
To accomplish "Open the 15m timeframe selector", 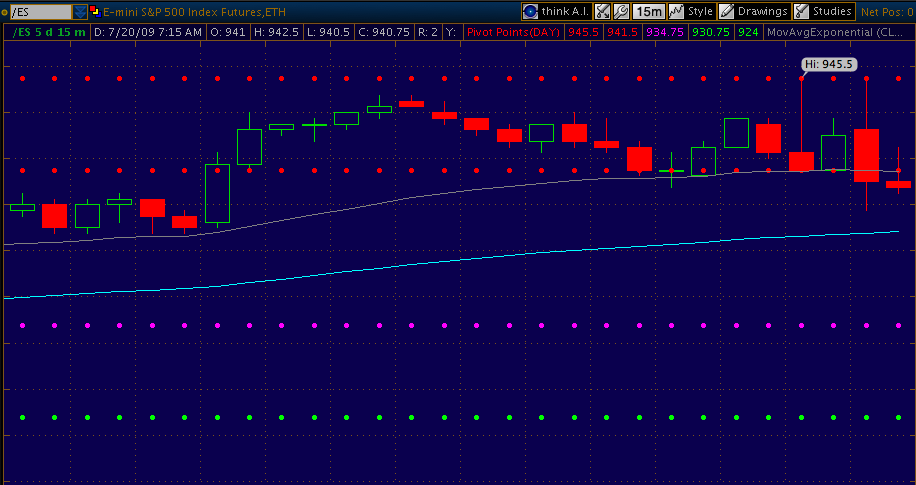I will 649,11.
